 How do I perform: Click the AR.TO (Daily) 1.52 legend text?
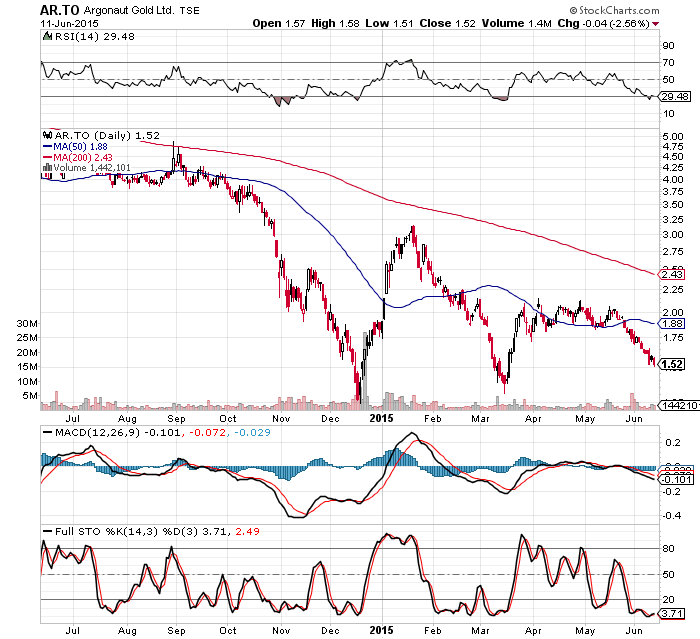tap(107, 135)
